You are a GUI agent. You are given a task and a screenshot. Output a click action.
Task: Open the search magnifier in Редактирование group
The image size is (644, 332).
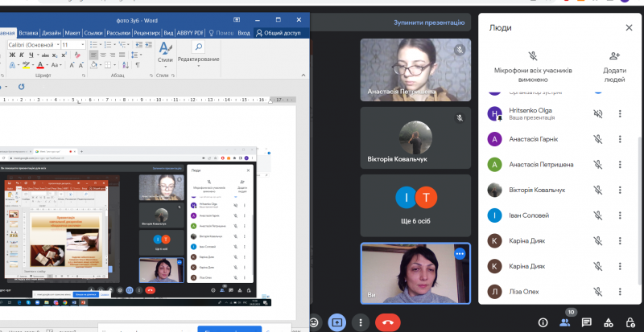(198, 47)
